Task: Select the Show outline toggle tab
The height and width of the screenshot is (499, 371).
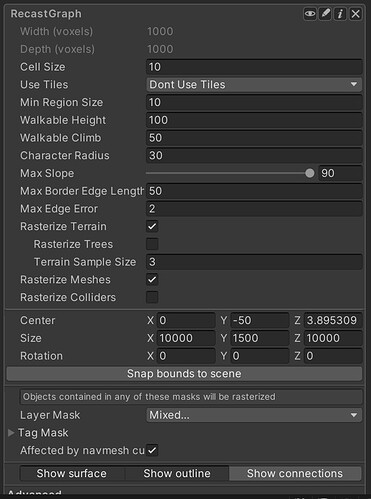Action: pos(177,473)
